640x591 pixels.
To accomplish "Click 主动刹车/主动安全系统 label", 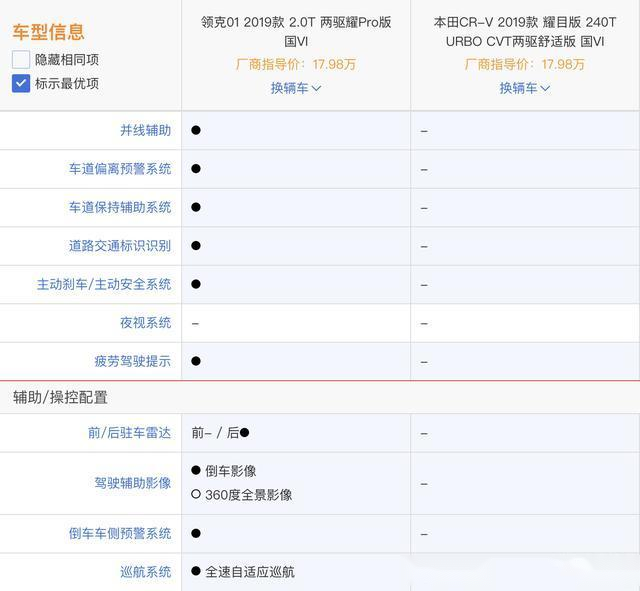I will 104,284.
